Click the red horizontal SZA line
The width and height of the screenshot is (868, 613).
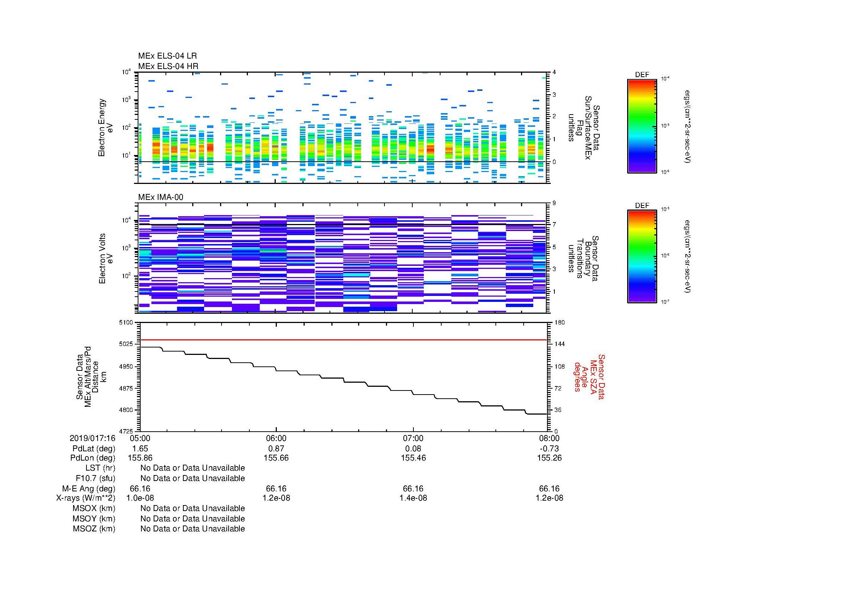tap(343, 340)
